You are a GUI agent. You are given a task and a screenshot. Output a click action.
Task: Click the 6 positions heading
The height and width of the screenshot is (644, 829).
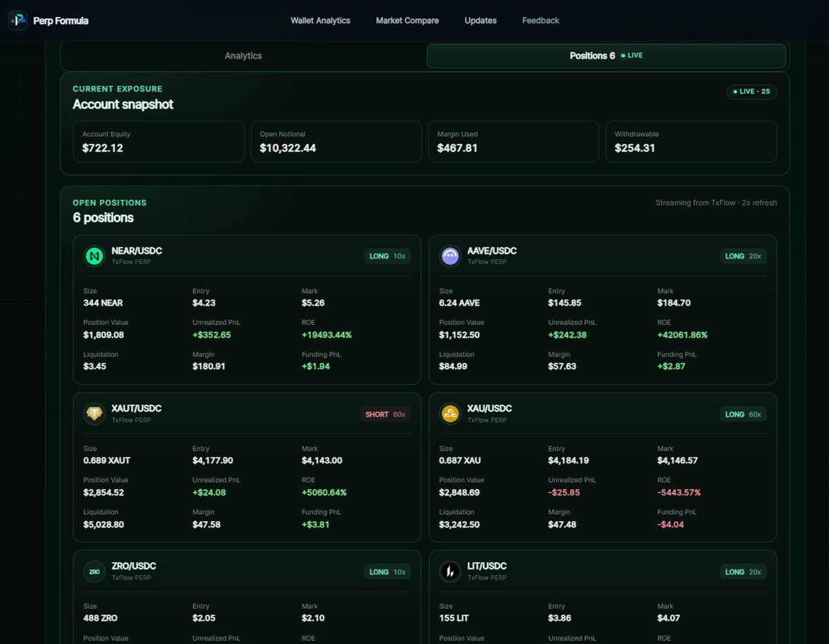click(103, 218)
